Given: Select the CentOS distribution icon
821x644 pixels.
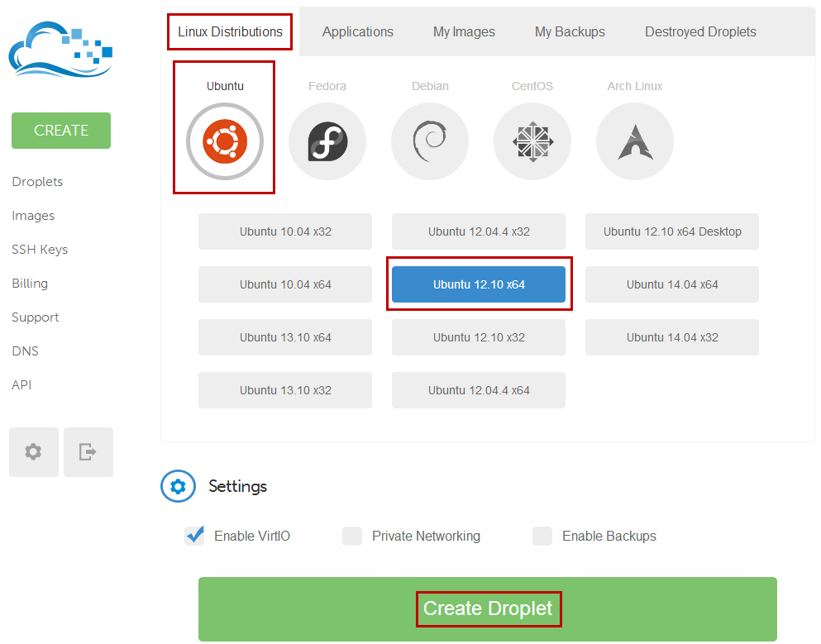Looking at the screenshot, I should pos(532,141).
